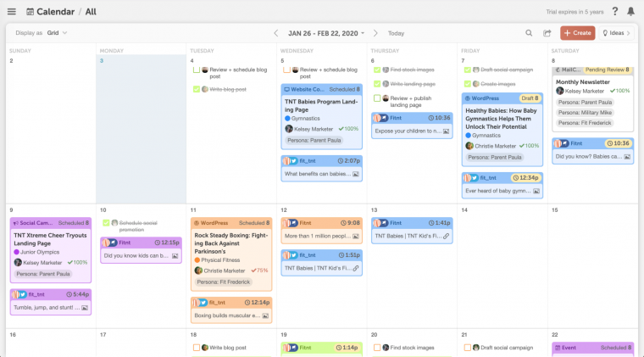This screenshot has height=357, width=644.
Task: Click image icon on 'Expose your children' post
Action: 446,131
